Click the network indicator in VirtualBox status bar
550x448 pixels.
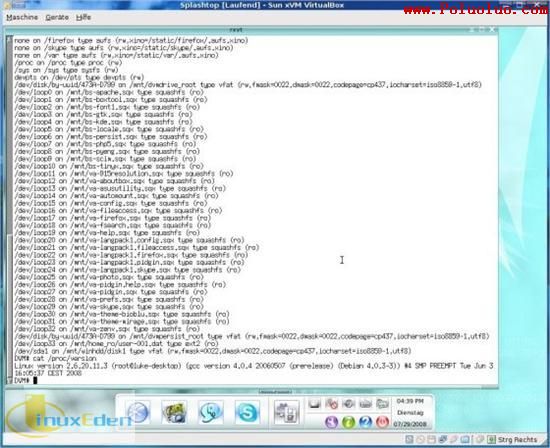pos(443,440)
